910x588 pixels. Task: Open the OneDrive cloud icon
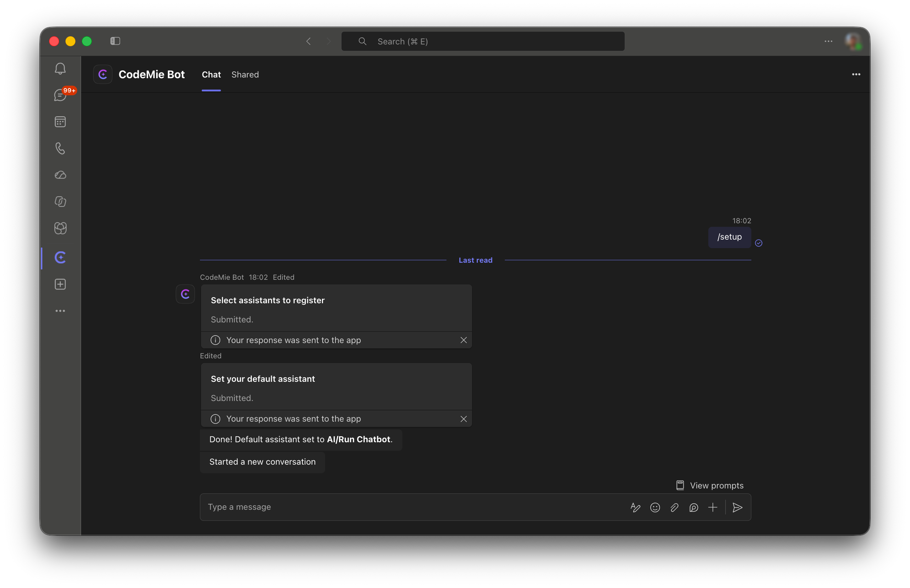(60, 175)
